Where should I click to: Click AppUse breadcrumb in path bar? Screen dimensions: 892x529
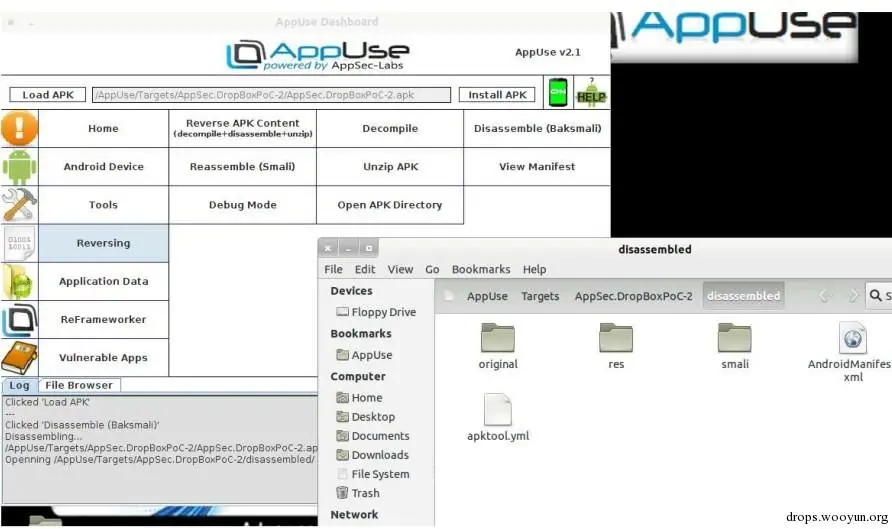[487, 296]
